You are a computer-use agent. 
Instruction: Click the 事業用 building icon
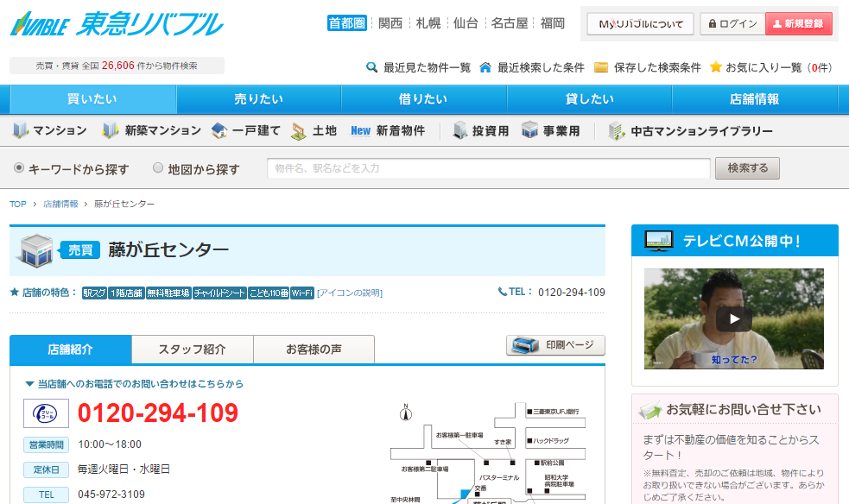click(x=529, y=129)
